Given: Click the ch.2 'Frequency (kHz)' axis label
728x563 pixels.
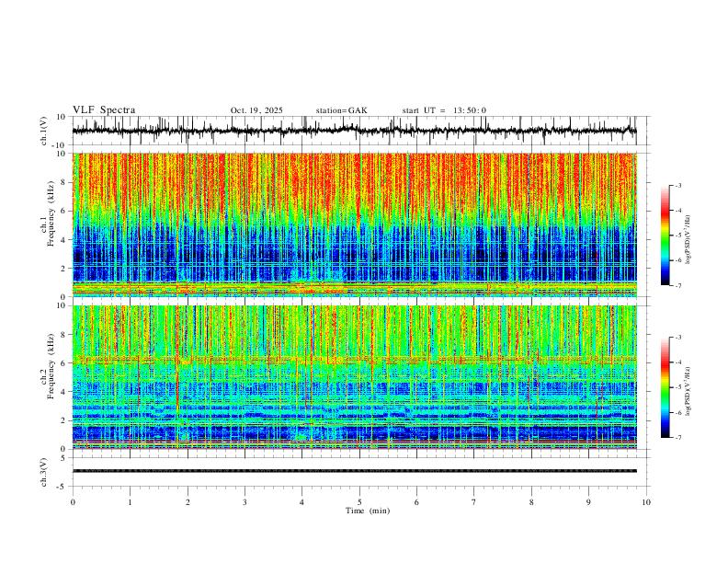Looking at the screenshot, I should tap(51, 366).
